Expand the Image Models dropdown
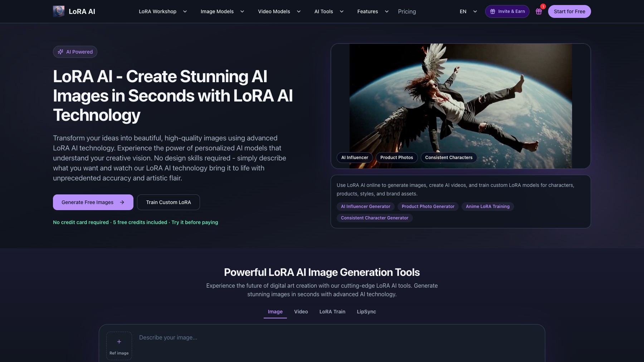 coord(222,11)
